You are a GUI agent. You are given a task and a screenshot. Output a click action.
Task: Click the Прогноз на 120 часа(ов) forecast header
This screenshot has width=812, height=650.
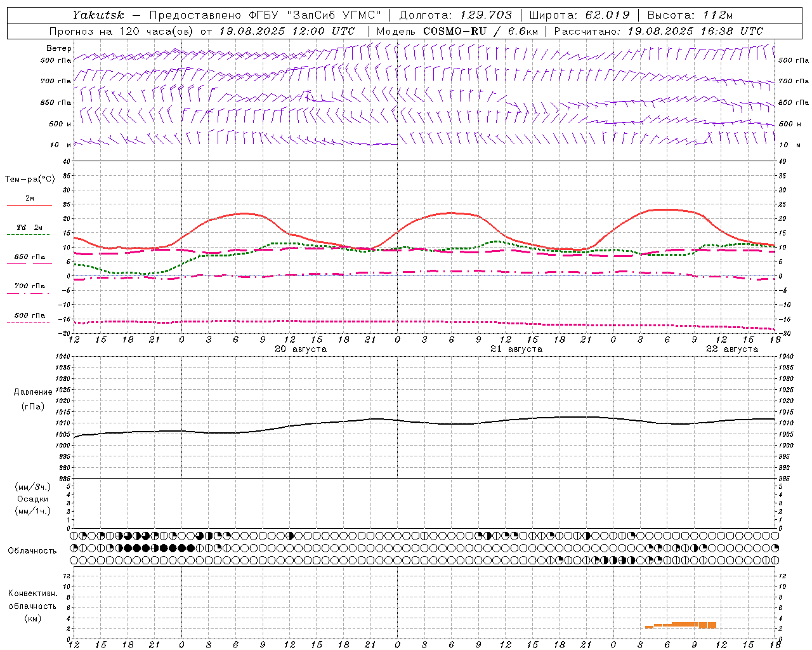(x=122, y=31)
